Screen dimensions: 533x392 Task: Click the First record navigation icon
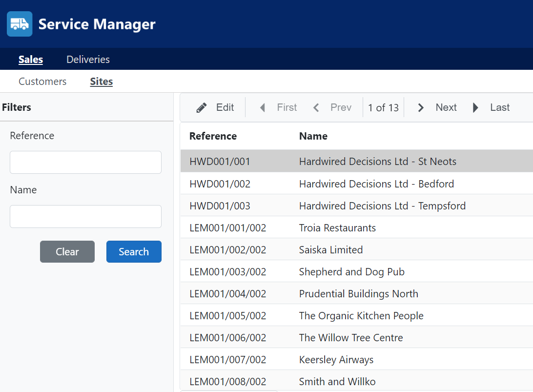tap(262, 107)
